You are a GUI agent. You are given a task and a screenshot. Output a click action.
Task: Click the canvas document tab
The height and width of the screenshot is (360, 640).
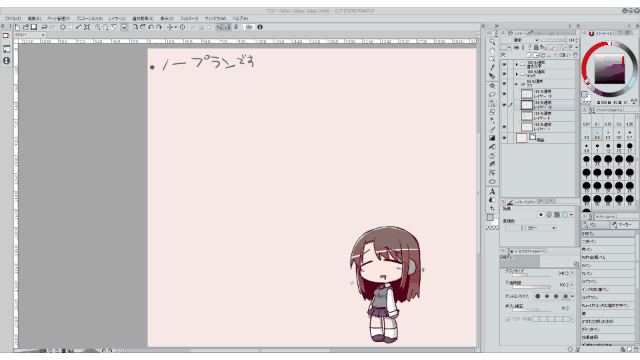click(30, 35)
